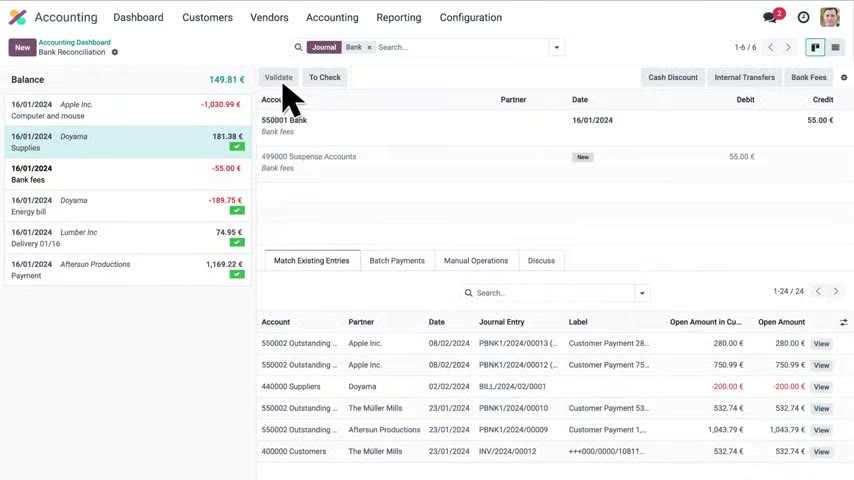Switch to list view

pos(835,47)
